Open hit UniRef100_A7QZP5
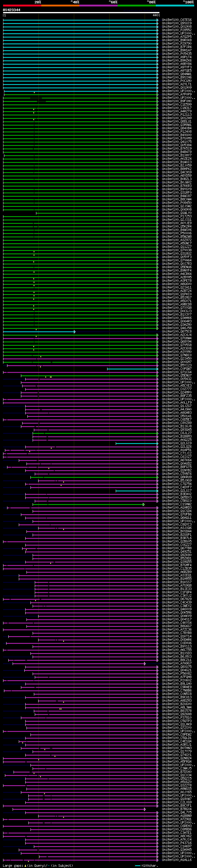Image resolution: width=197 pixels, height=868 pixels. click(176, 37)
